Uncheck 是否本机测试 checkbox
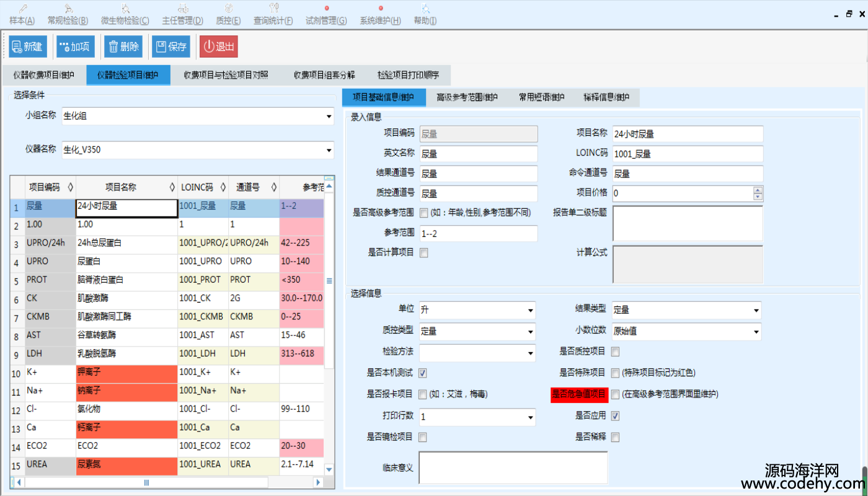868x496 pixels. coord(423,373)
